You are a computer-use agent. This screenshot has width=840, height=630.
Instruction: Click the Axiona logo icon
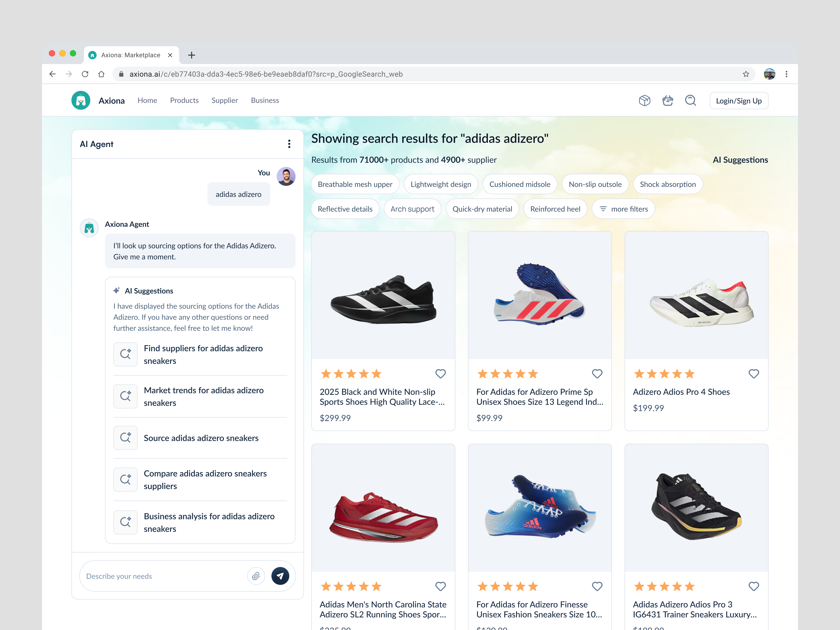(80, 100)
